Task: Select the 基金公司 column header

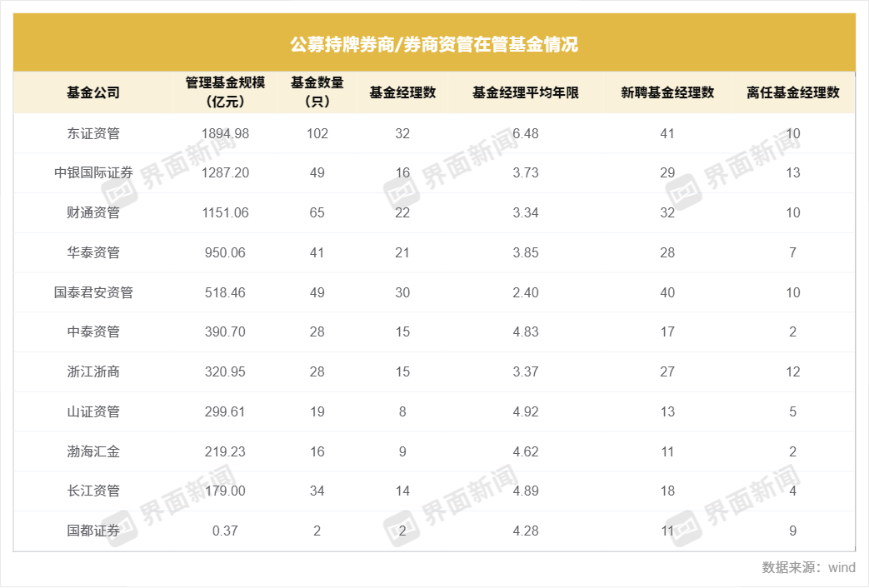Action: (93, 92)
